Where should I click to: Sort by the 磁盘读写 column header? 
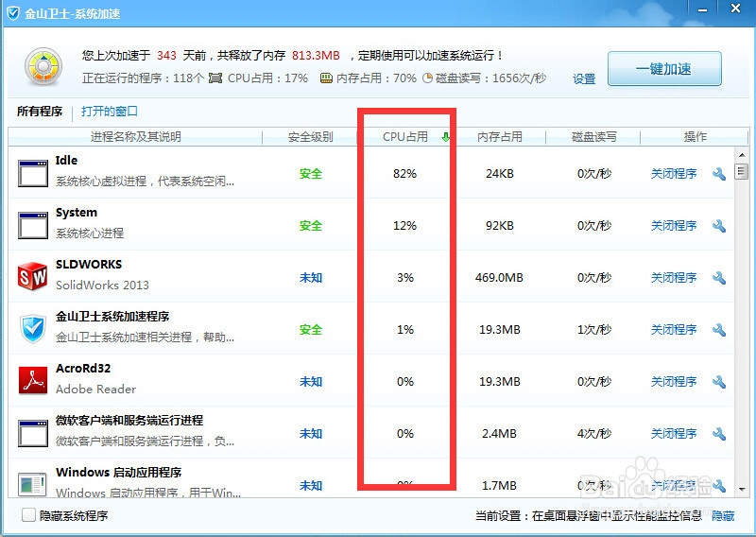coord(593,137)
